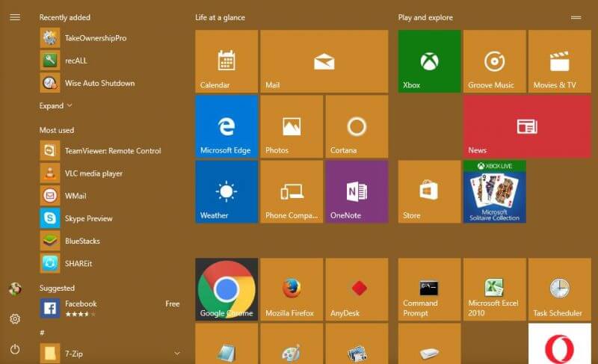Screen dimensions: 598x364
Task: Open the Paint palette tile in the bottom row
Action: click(292, 344)
